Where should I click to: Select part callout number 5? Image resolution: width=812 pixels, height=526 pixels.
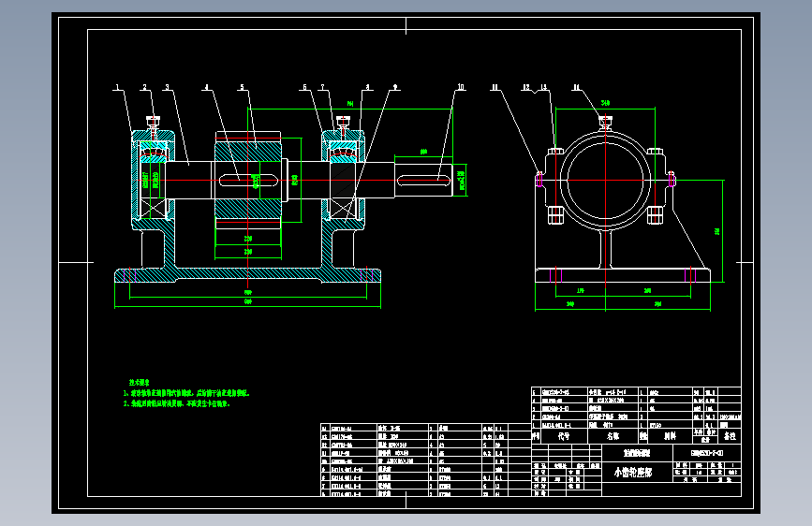click(242, 87)
